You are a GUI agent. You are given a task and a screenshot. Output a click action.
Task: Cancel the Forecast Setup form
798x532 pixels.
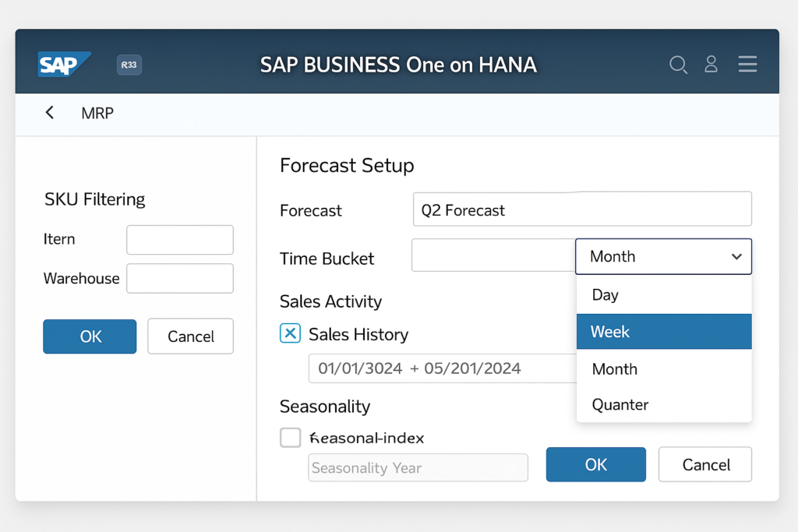(705, 465)
